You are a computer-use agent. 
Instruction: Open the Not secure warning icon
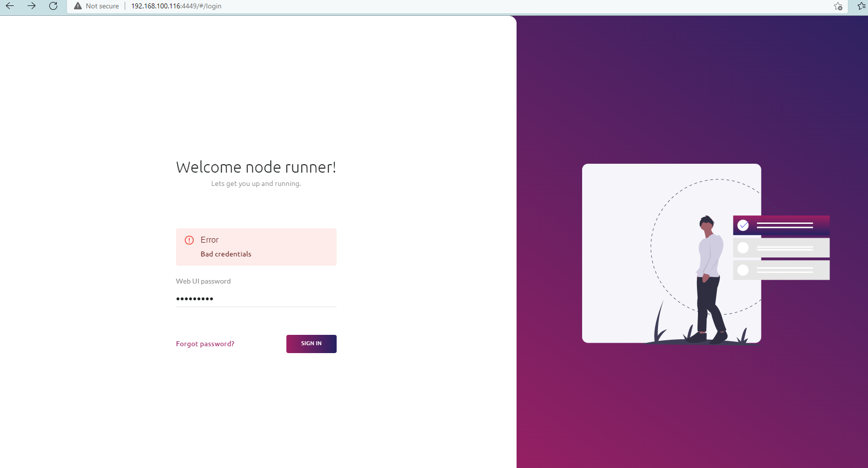coord(78,6)
